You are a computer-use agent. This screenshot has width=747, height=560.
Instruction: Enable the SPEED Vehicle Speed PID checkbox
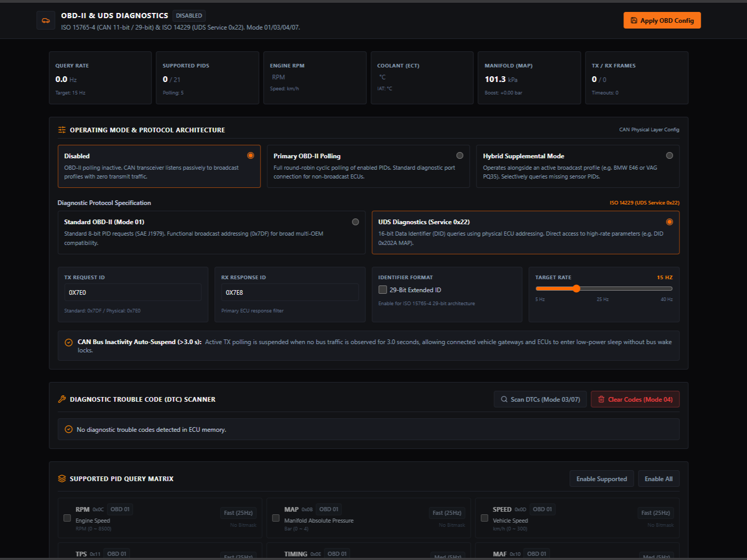[x=484, y=518]
